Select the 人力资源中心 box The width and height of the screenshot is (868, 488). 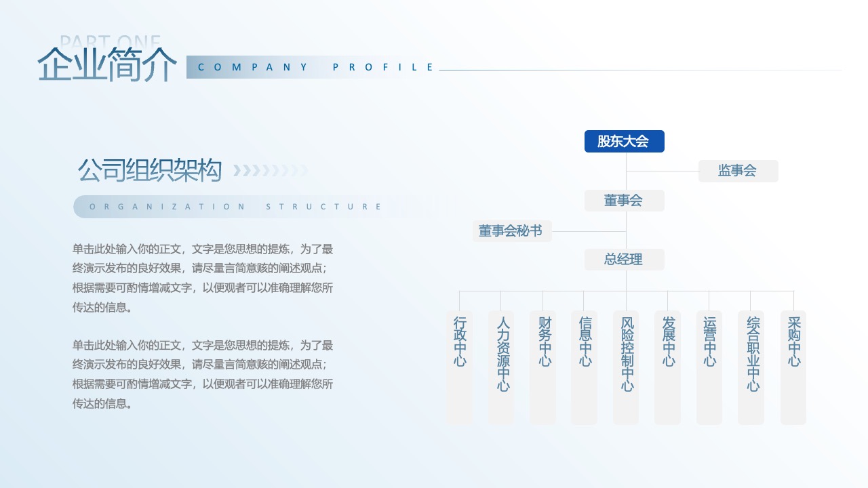tap(501, 368)
